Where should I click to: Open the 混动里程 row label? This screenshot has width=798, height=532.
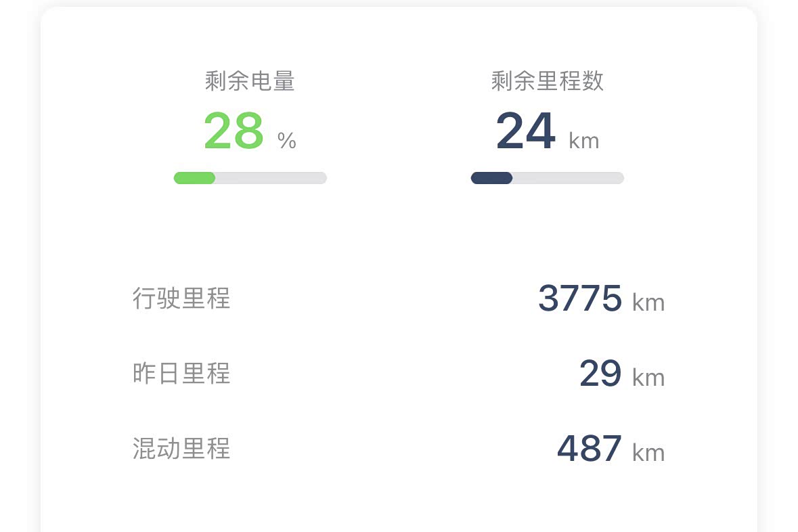(x=181, y=448)
